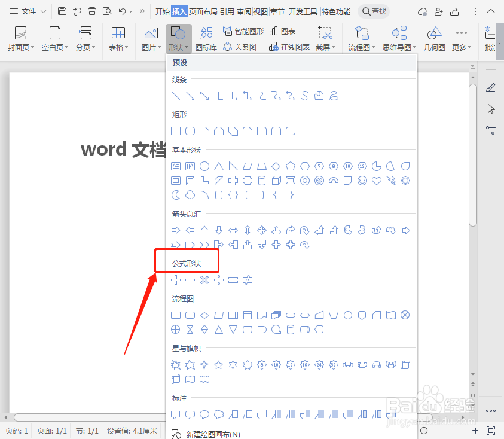The height and width of the screenshot is (439, 504).
Task: Click the 查找 search box
Action: point(373,10)
